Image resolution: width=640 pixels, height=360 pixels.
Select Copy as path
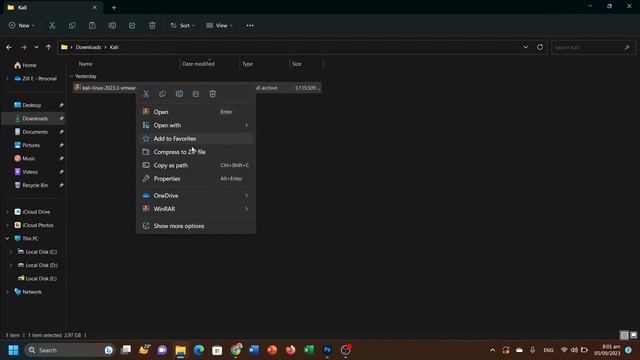pyautogui.click(x=196, y=165)
